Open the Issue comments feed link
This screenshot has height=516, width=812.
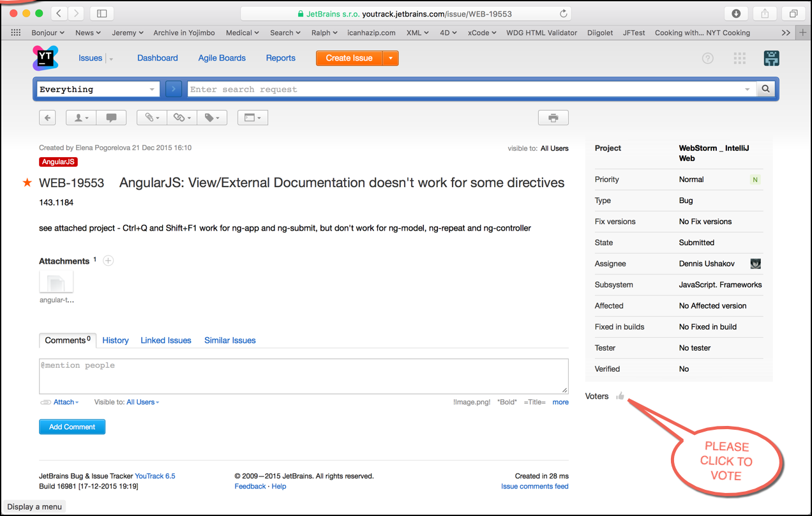click(535, 486)
